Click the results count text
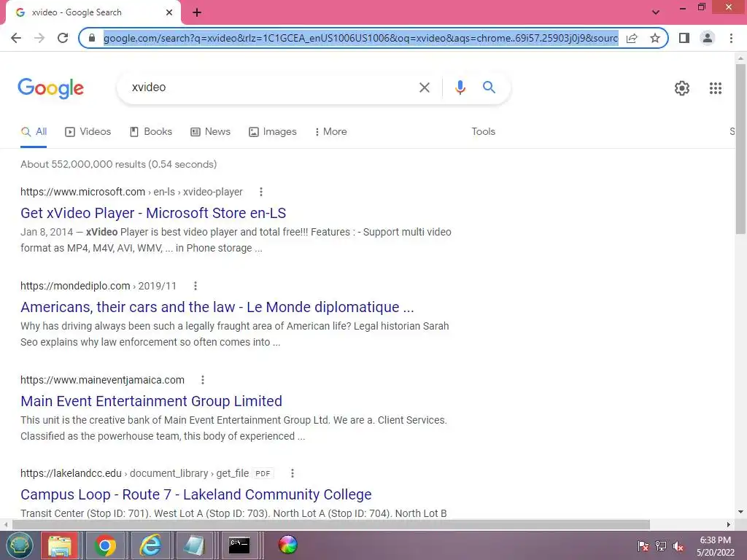The height and width of the screenshot is (560, 747). [x=119, y=164]
